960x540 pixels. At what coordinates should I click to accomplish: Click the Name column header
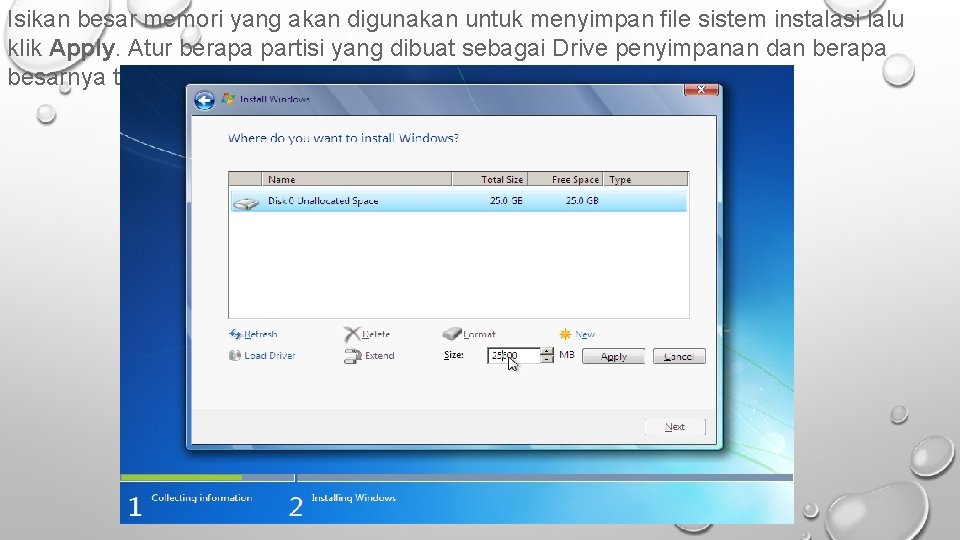tap(357, 179)
